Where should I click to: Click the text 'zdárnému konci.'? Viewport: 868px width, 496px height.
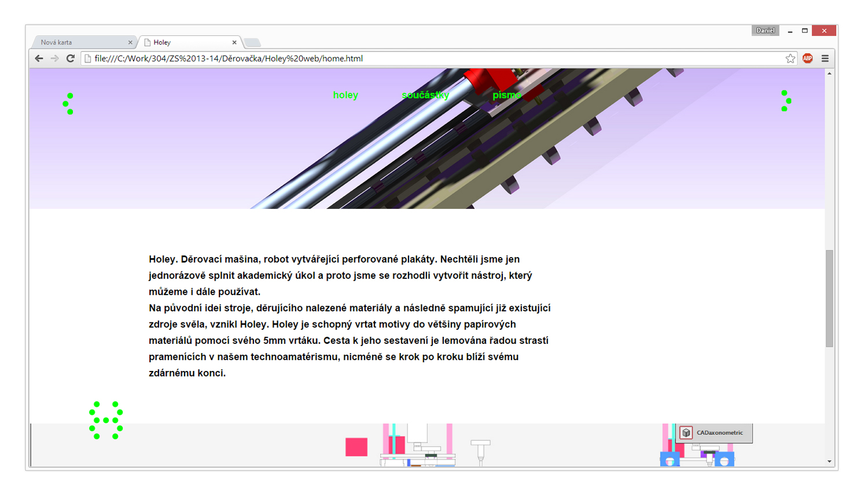(187, 373)
